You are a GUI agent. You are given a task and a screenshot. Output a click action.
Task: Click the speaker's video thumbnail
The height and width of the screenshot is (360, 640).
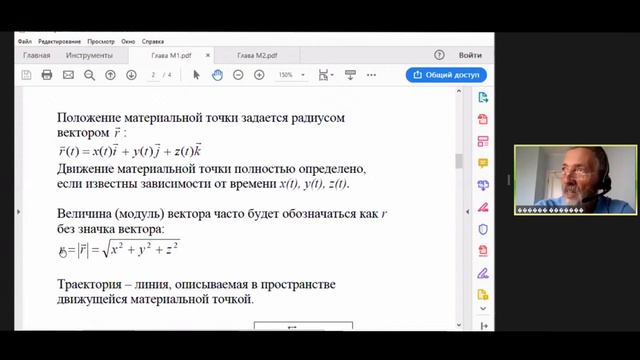tap(576, 180)
